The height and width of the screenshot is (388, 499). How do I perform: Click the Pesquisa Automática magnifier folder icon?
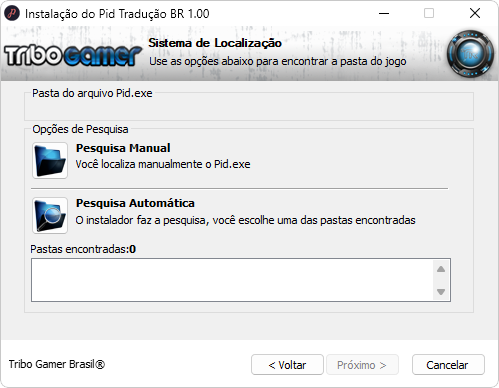pyautogui.click(x=50, y=215)
